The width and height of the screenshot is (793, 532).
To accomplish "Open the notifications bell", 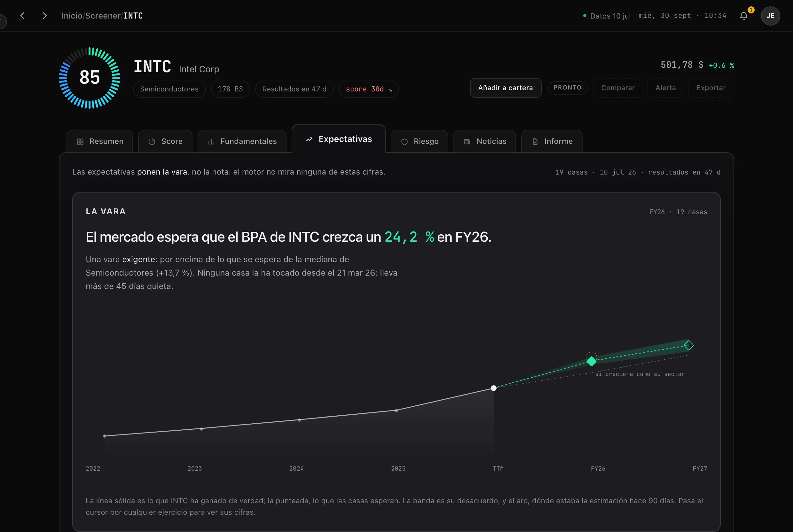I will [x=743, y=16].
